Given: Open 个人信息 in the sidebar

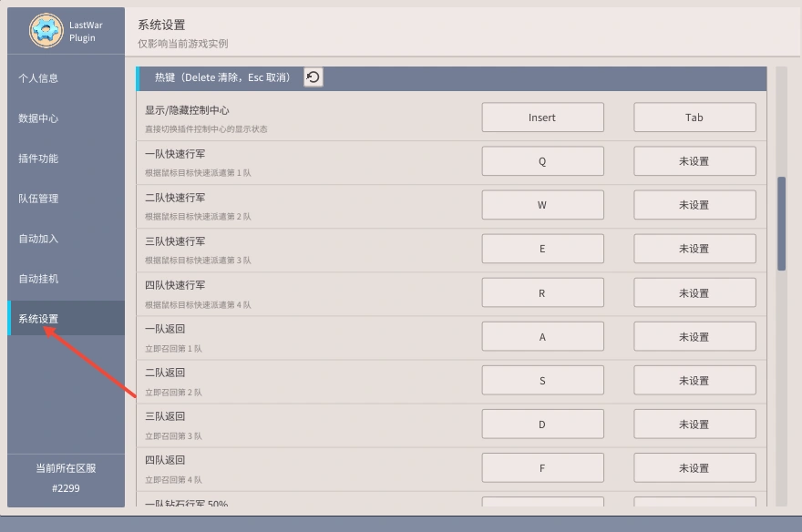Looking at the screenshot, I should point(38,78).
